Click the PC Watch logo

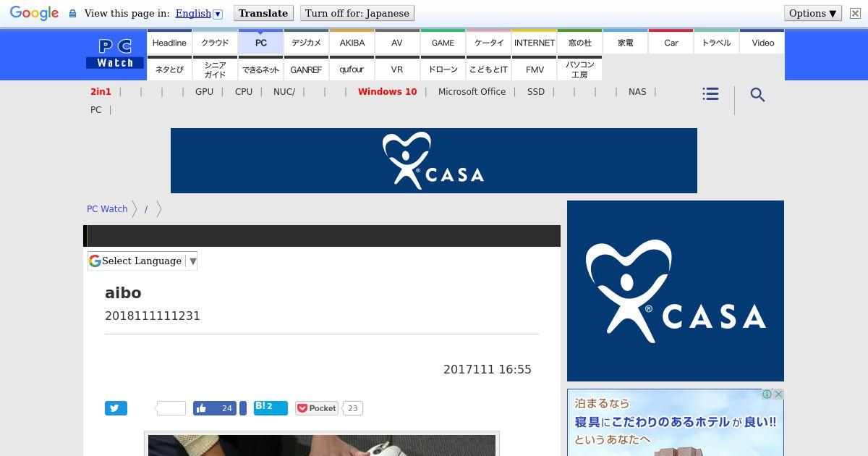tap(115, 54)
